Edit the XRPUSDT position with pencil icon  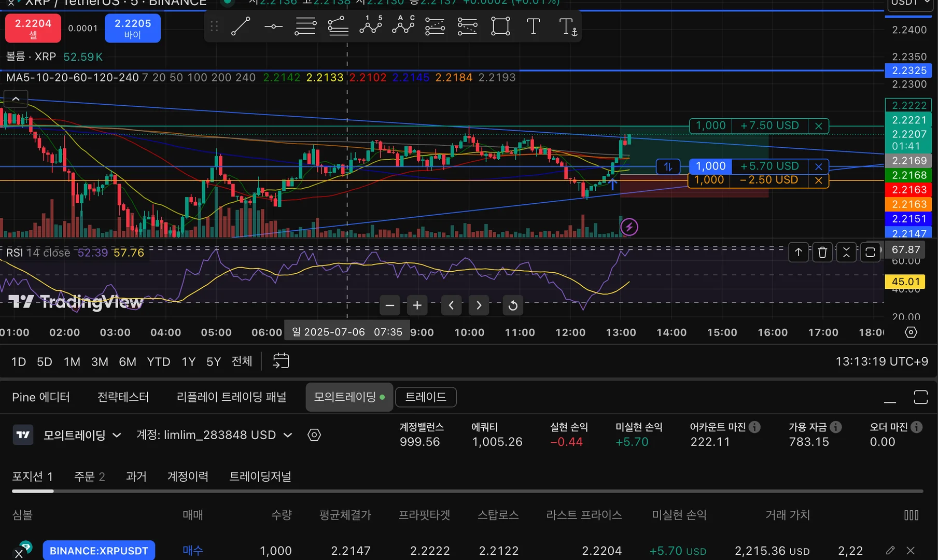pos(890,551)
